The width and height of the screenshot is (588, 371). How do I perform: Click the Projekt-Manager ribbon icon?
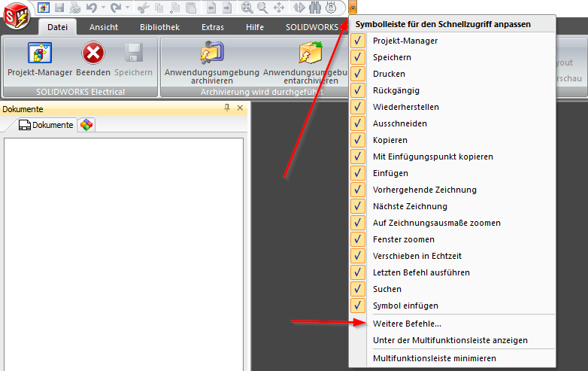(39, 55)
